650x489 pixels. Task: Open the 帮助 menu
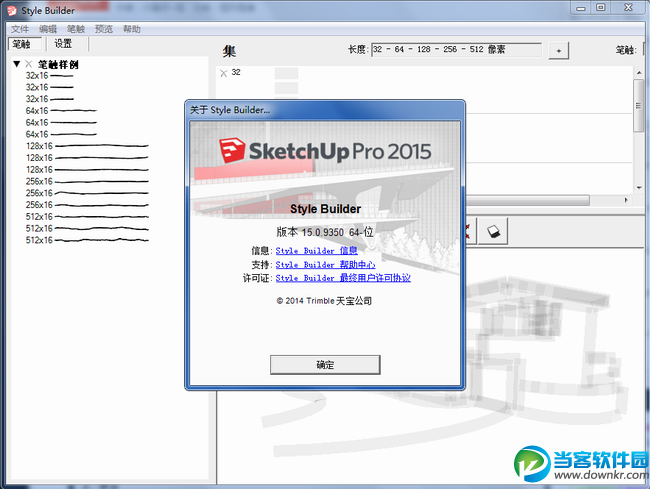(132, 29)
